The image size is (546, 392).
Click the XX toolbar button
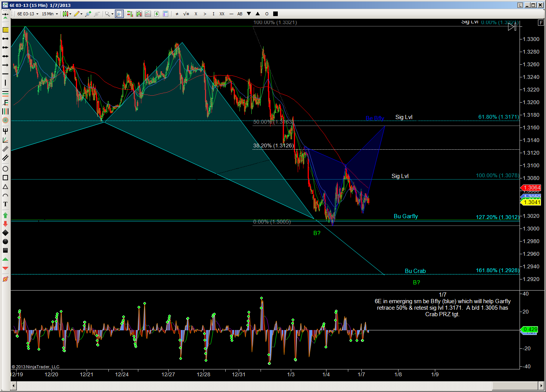222,14
